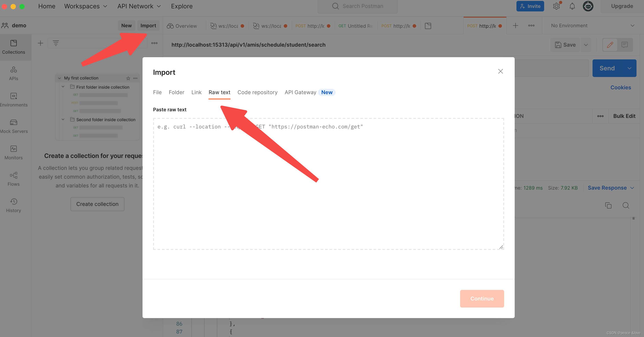Click the plus icon to open a new tab
The image size is (644, 337).
click(x=516, y=26)
